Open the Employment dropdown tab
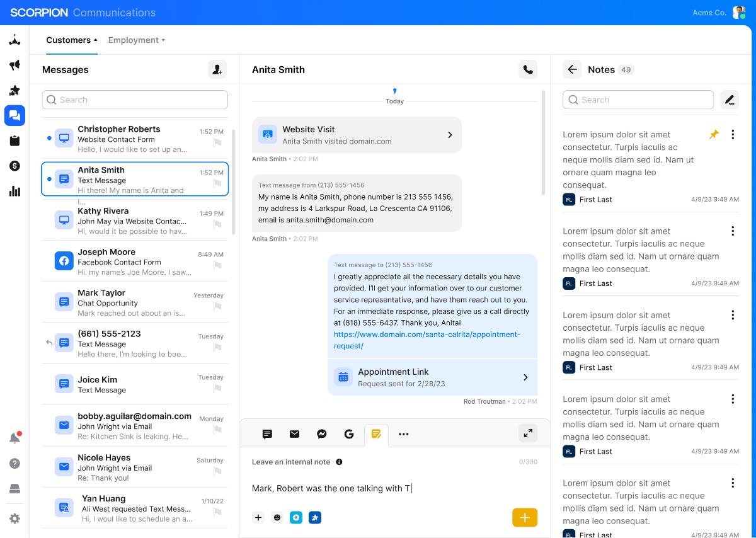 click(x=137, y=40)
